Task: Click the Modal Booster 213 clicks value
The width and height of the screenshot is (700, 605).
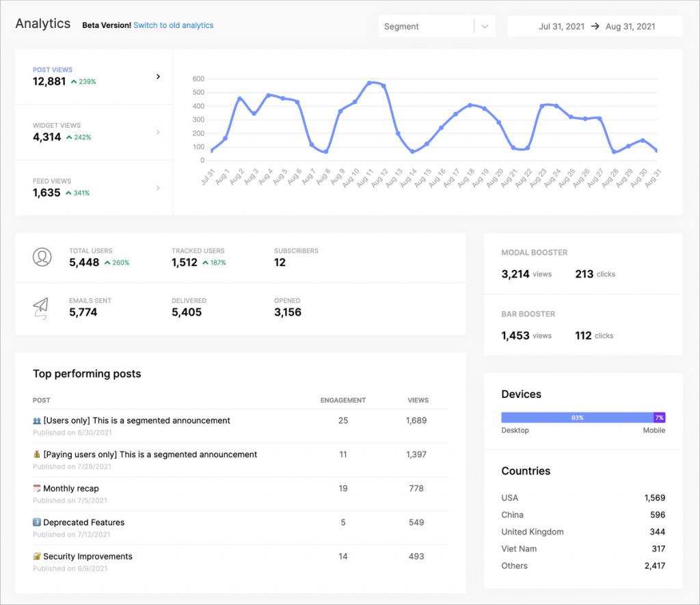Action: click(584, 274)
